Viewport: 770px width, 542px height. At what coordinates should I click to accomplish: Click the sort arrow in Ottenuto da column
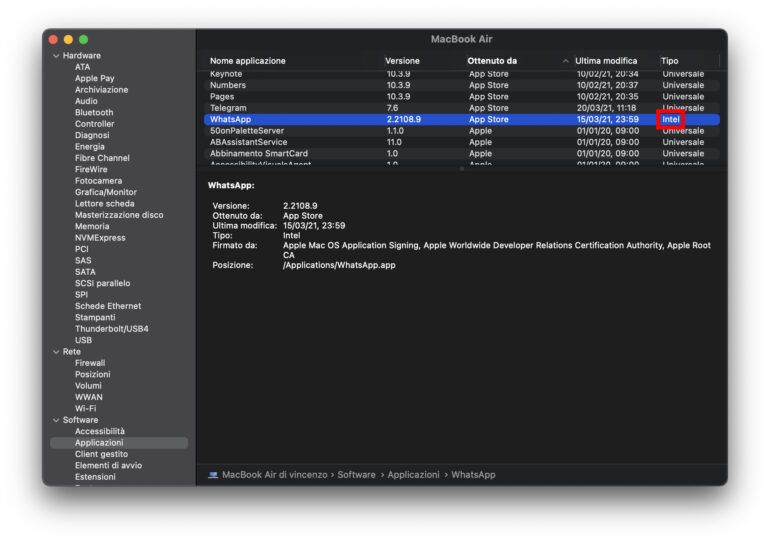tap(565, 61)
